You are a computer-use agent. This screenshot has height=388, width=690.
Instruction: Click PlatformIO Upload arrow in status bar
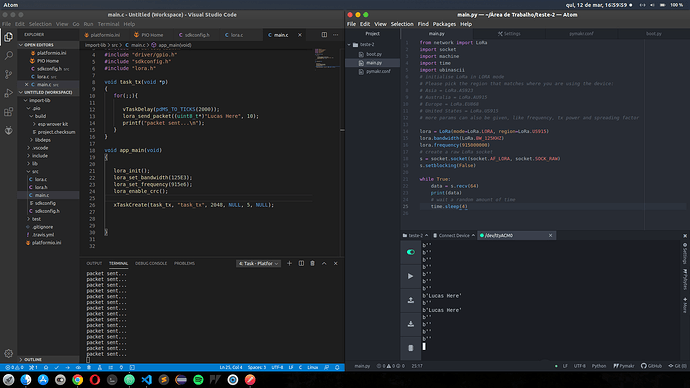click(x=67, y=367)
